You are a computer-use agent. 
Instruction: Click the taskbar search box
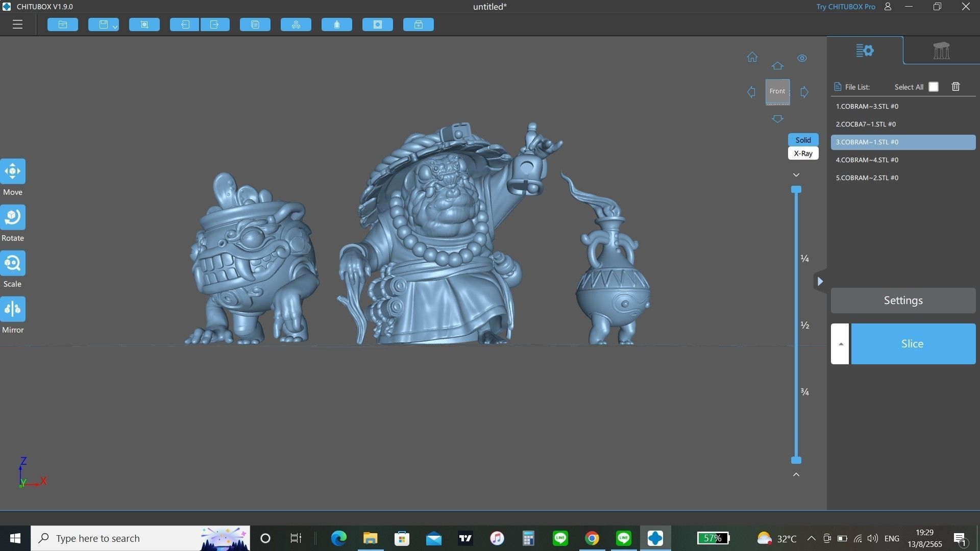pos(140,538)
